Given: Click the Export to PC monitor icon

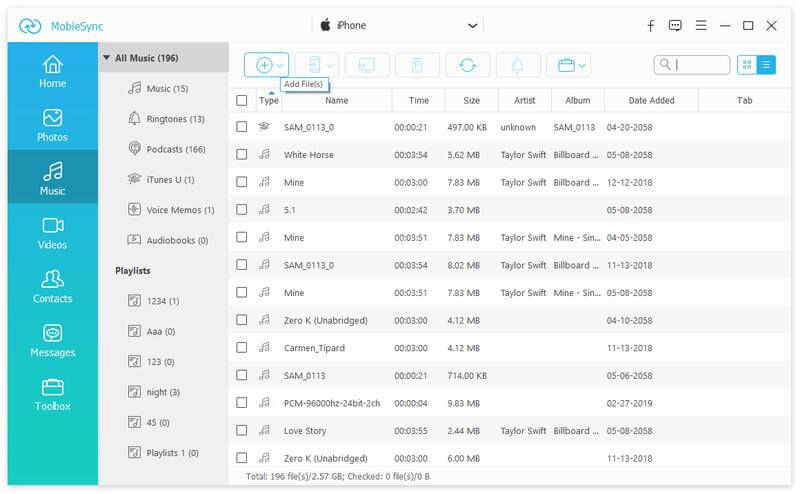Looking at the screenshot, I should (367, 65).
